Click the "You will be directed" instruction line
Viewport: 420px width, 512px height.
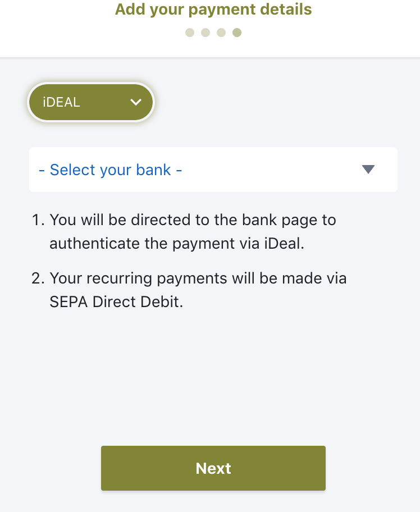coord(193,220)
